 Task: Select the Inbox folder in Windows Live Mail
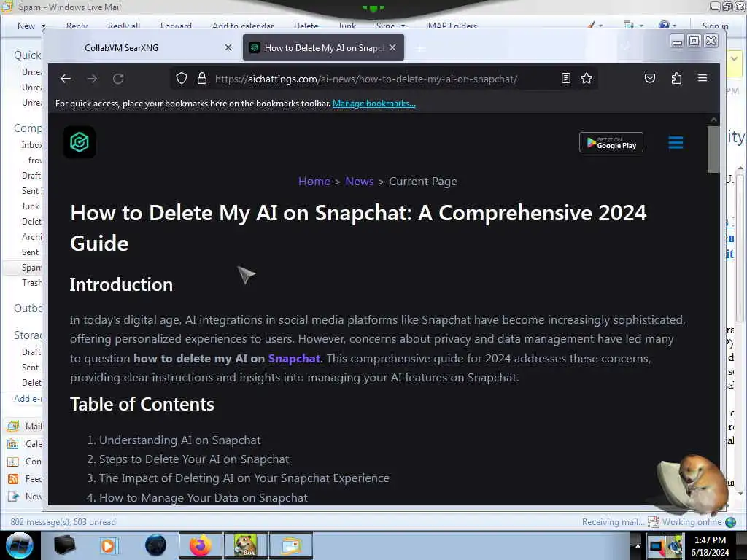click(x=31, y=145)
